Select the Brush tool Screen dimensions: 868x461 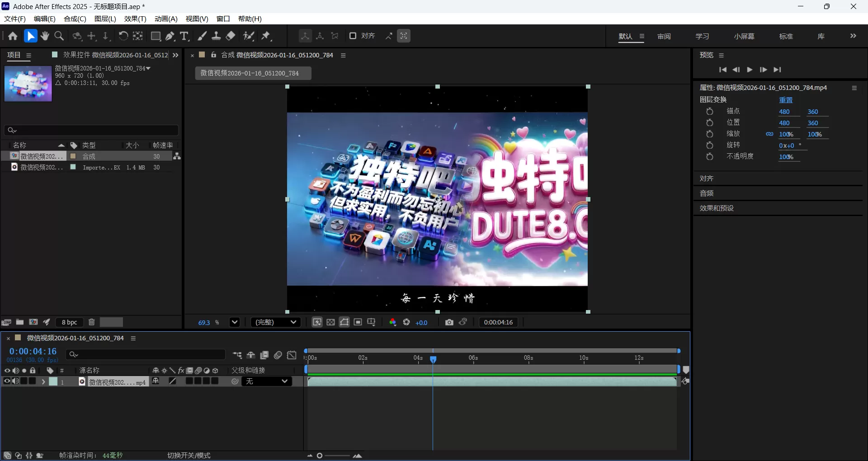click(x=202, y=36)
